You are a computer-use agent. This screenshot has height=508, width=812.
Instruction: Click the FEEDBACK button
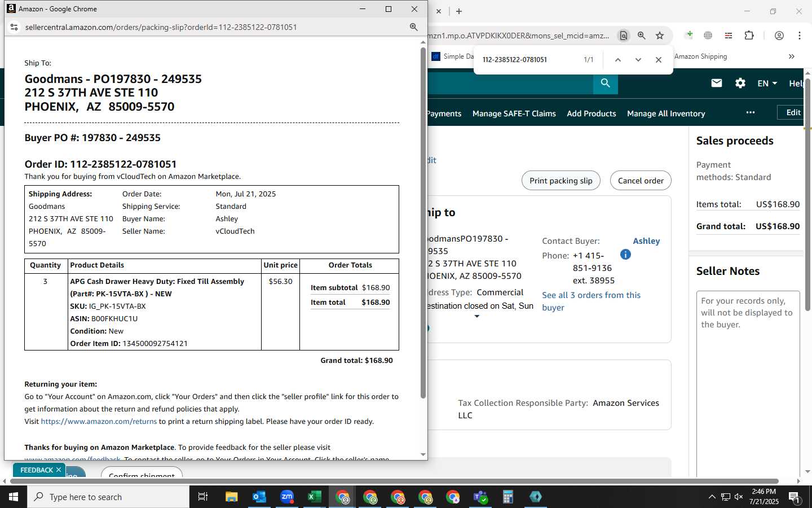click(x=37, y=470)
